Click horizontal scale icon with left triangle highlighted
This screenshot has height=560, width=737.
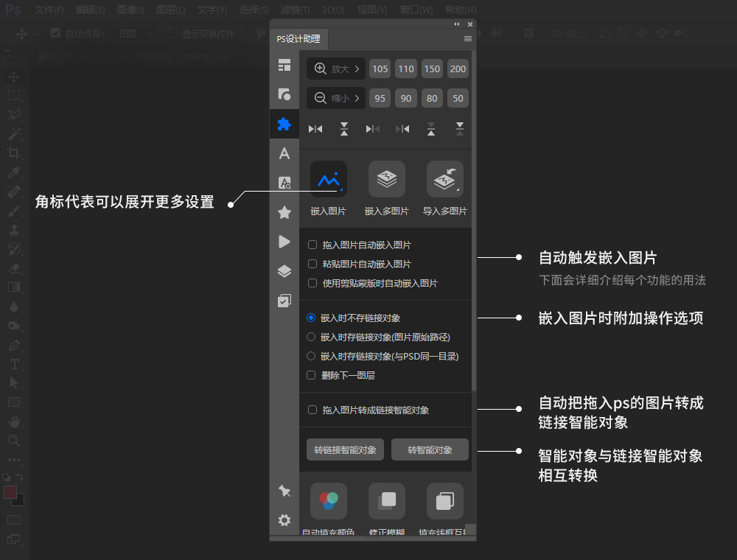click(373, 129)
